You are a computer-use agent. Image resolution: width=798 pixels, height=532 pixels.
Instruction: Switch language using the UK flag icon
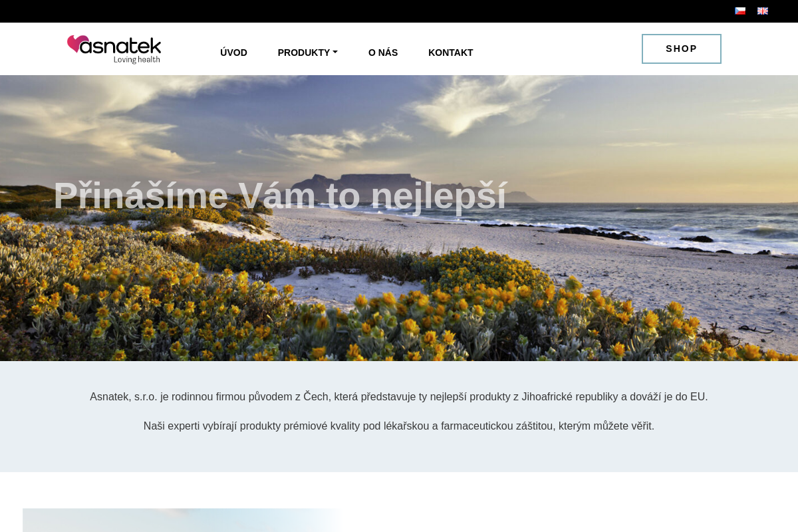click(x=763, y=11)
